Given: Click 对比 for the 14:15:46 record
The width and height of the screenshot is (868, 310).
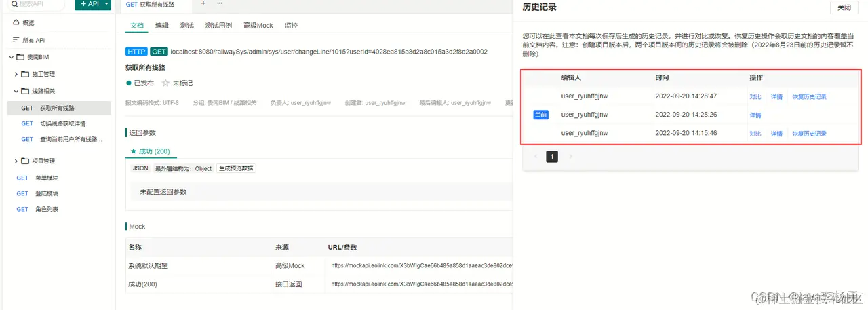Looking at the screenshot, I should pos(755,134).
